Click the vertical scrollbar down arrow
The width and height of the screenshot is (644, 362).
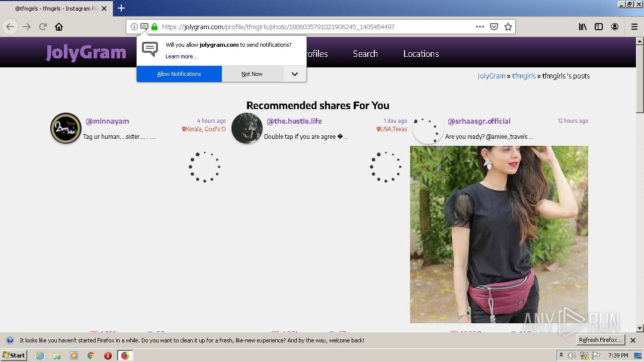[640, 328]
